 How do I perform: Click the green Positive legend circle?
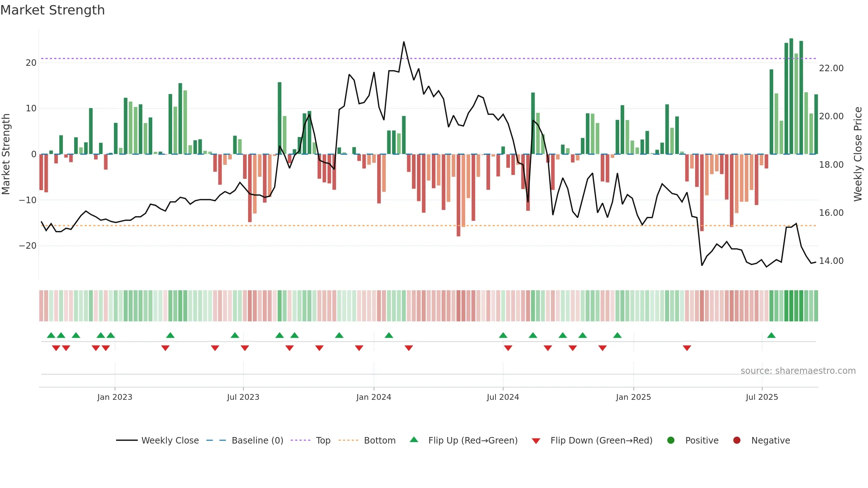[671, 440]
